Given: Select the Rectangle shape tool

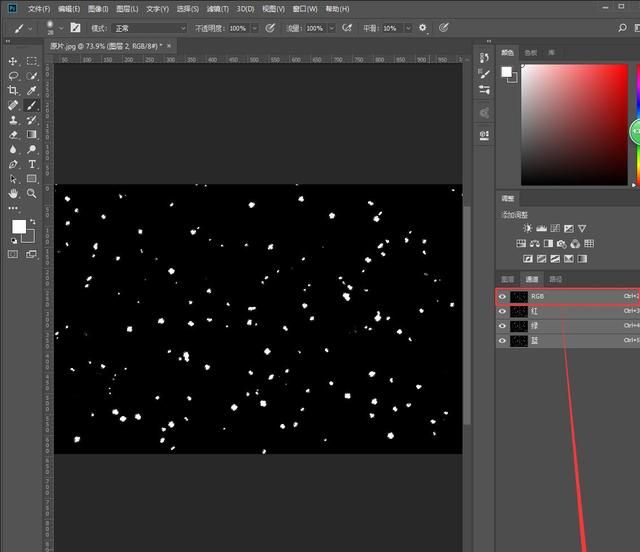Looking at the screenshot, I should coord(31,179).
